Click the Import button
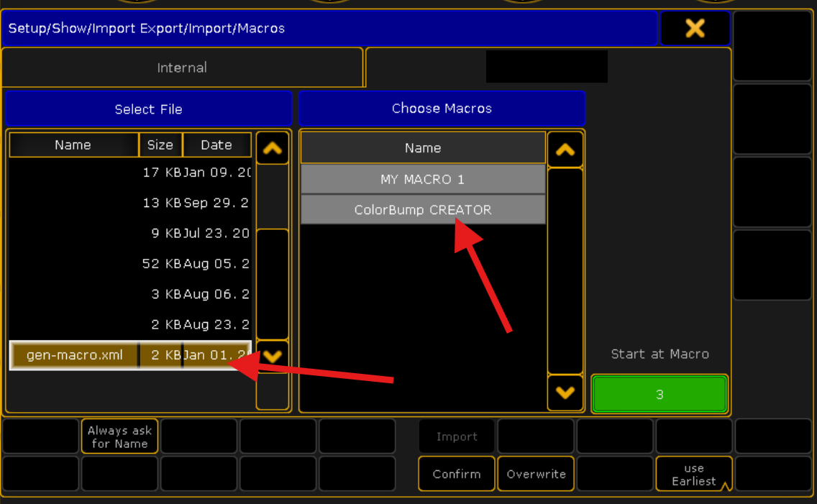817x504 pixels. coord(457,437)
